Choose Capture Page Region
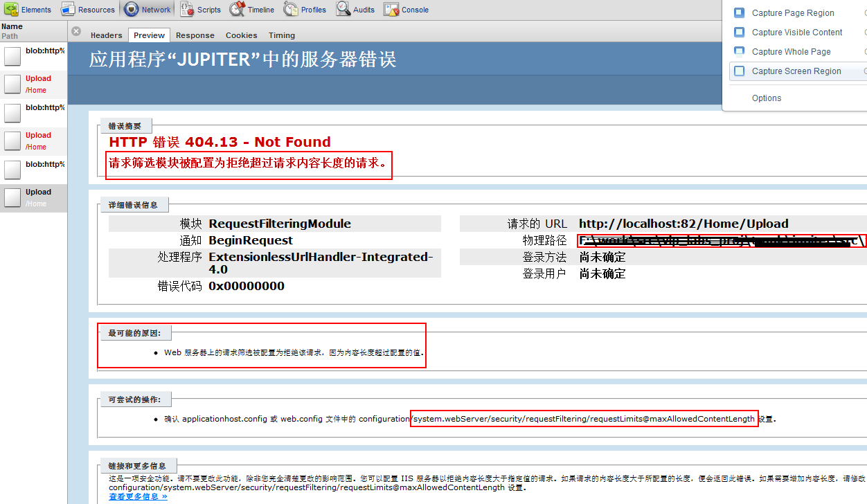867x504 pixels. [793, 13]
